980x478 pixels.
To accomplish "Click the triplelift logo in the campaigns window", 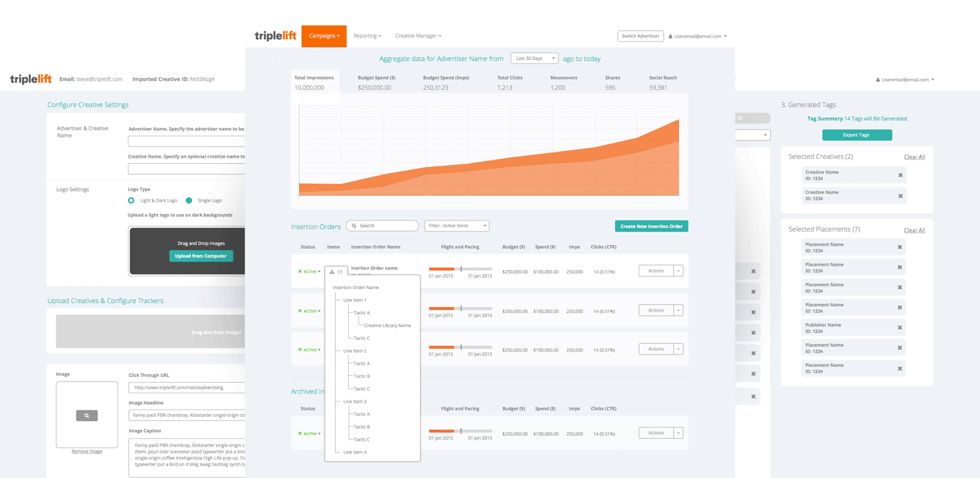I will pyautogui.click(x=275, y=36).
